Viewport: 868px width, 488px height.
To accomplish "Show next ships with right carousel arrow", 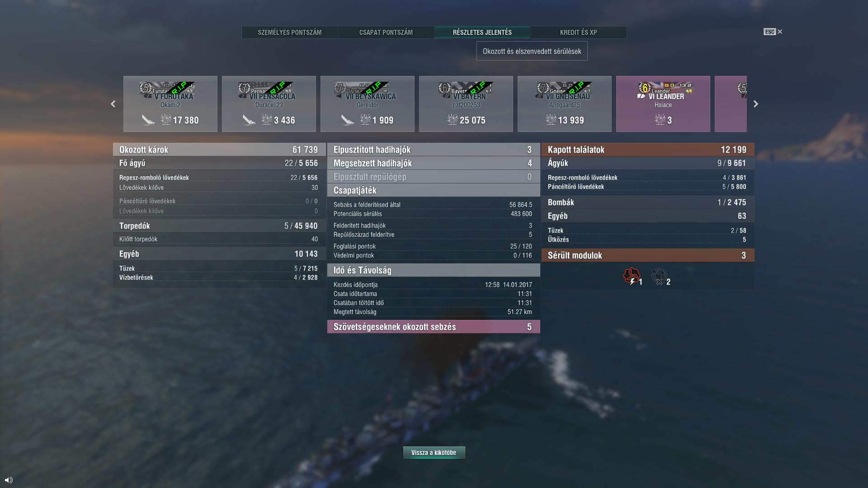I will tap(755, 104).
